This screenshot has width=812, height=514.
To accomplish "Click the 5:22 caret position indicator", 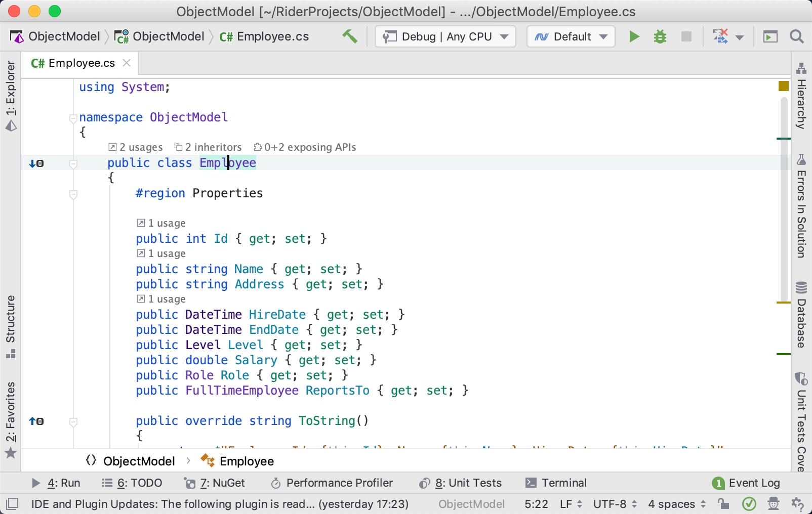I will (x=536, y=504).
